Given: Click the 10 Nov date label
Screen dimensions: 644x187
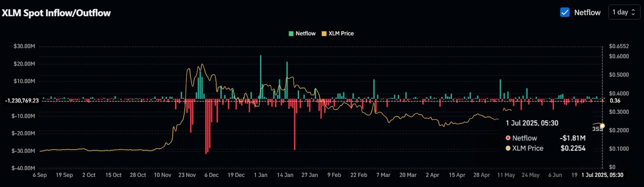Looking at the screenshot, I should [x=163, y=175].
